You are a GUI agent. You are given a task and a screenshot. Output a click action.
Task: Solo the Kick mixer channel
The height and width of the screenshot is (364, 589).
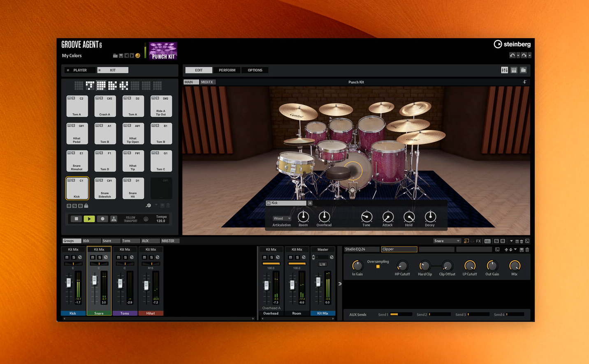point(74,257)
